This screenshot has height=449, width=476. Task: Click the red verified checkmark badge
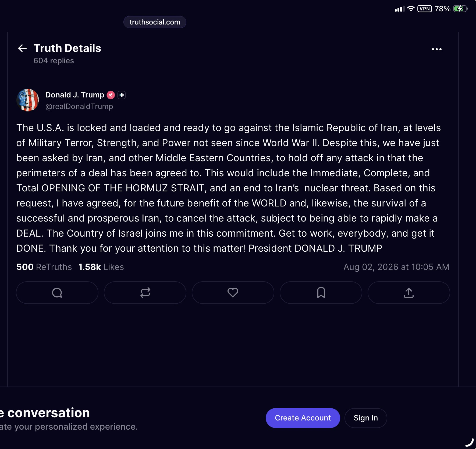coord(111,95)
